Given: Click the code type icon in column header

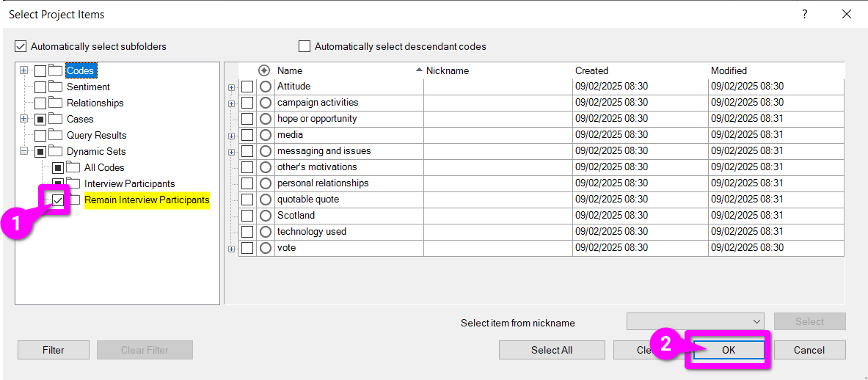Looking at the screenshot, I should click(265, 70).
